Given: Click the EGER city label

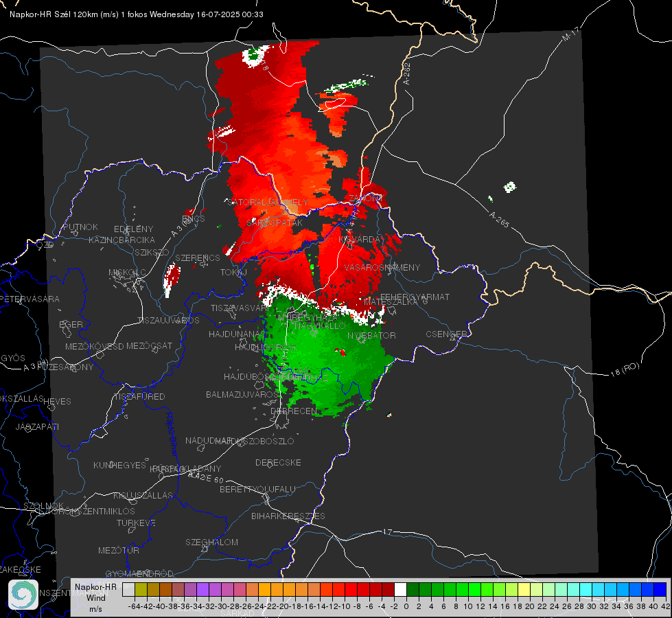Looking at the screenshot, I should click(71, 325).
